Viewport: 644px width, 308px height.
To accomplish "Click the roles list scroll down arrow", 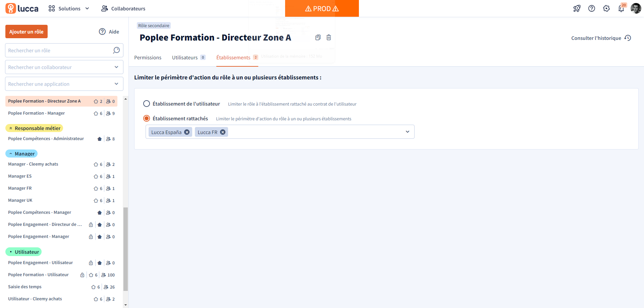I will click(126, 305).
